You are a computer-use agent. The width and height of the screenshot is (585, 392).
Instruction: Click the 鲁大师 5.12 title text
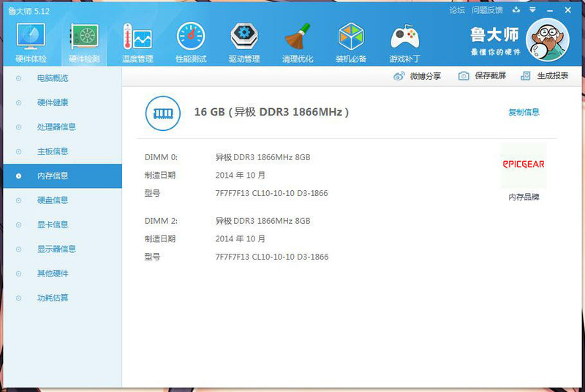[29, 11]
